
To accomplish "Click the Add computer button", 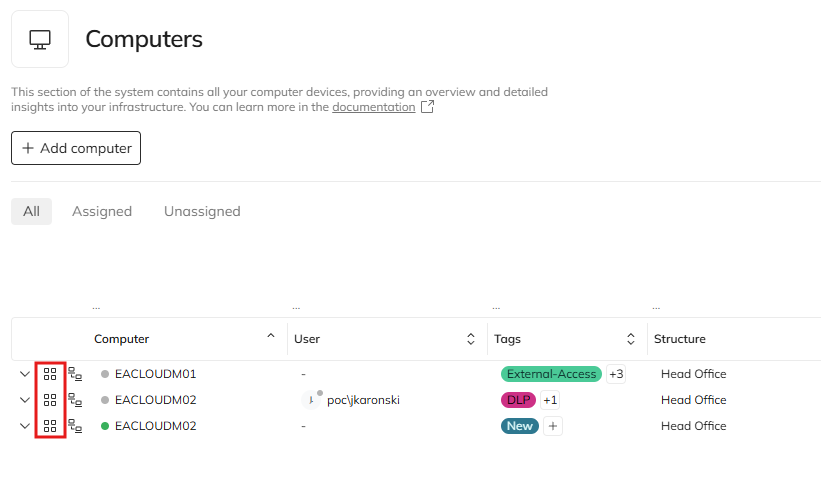I will 76,148.
